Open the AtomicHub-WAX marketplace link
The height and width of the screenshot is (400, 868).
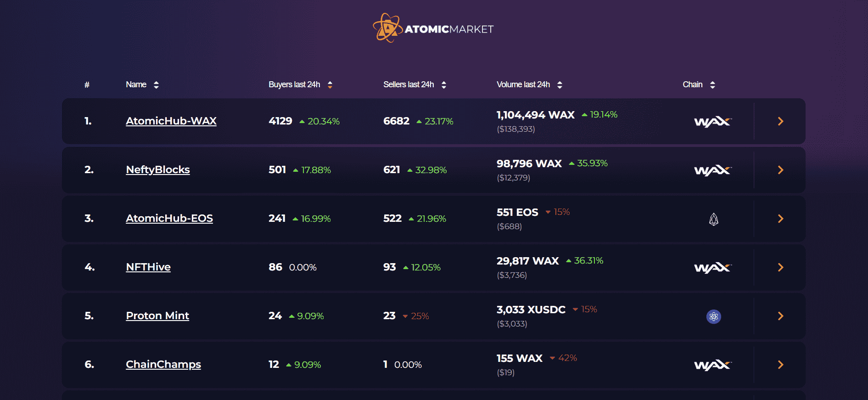click(x=171, y=121)
